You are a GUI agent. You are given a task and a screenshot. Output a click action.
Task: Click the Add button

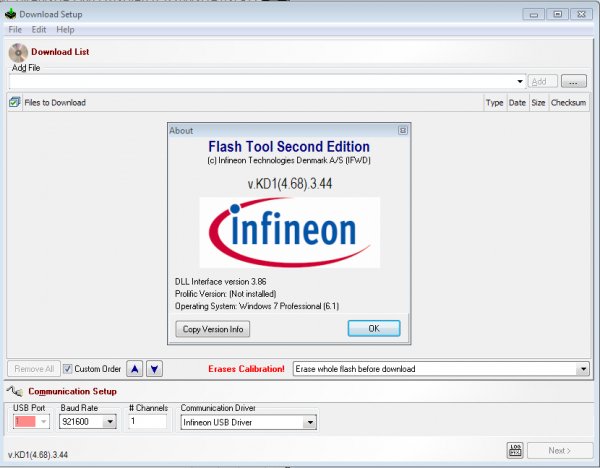(x=542, y=81)
